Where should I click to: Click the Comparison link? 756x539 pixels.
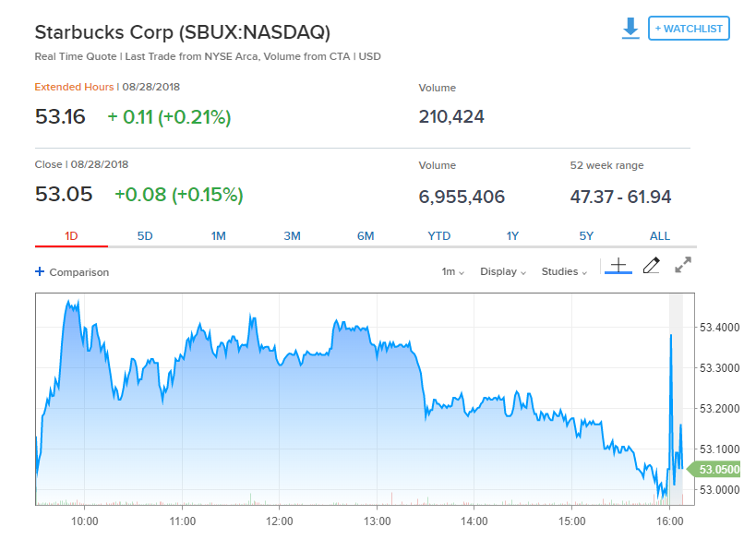point(78,272)
